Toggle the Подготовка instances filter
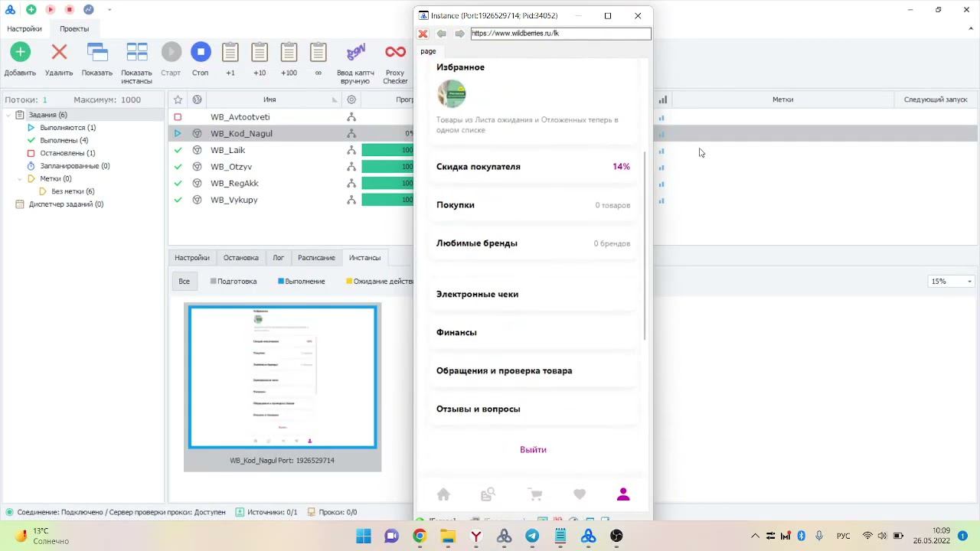 click(234, 282)
